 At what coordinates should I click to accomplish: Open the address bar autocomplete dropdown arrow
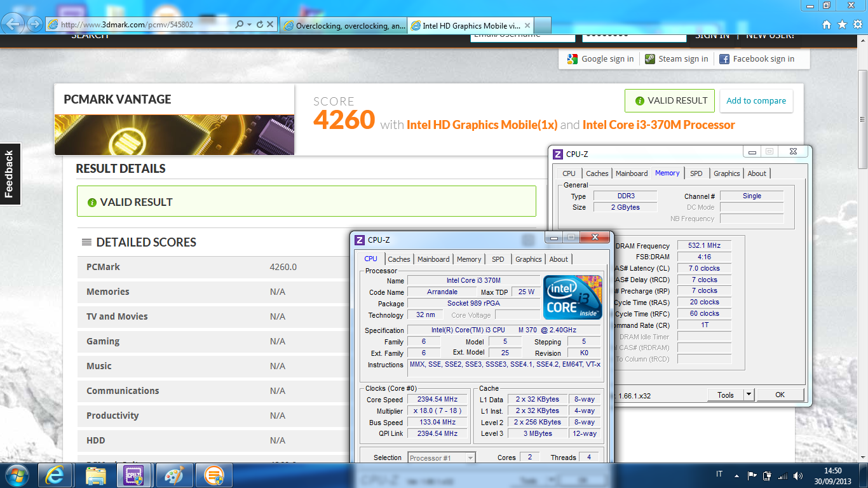pos(250,25)
